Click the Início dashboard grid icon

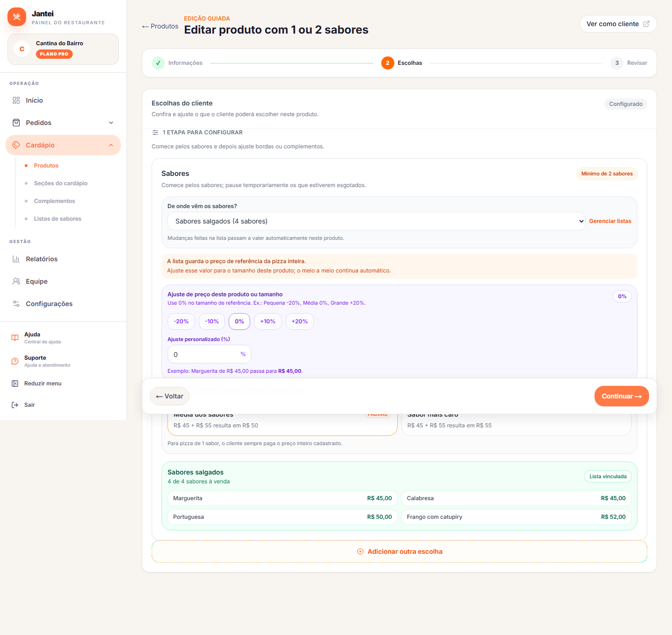click(16, 100)
